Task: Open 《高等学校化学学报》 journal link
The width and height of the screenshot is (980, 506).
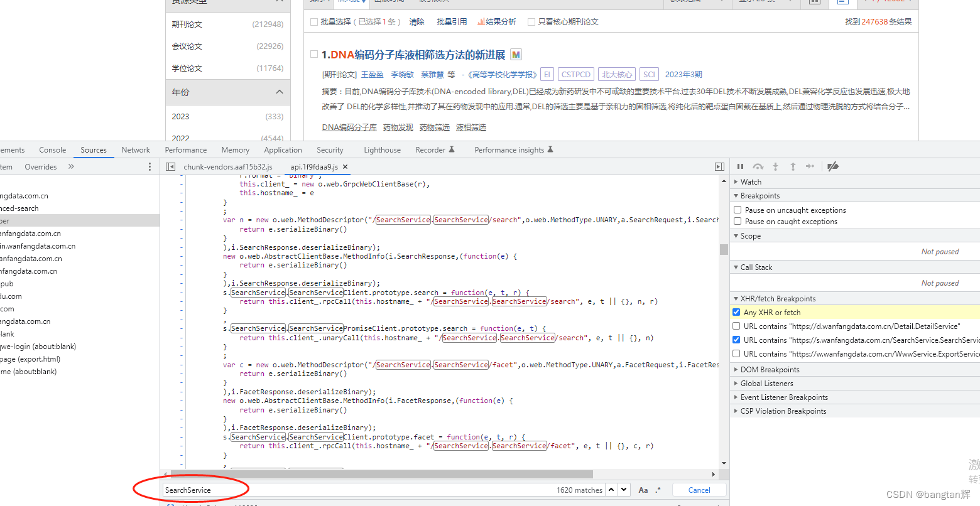Action: [501, 75]
